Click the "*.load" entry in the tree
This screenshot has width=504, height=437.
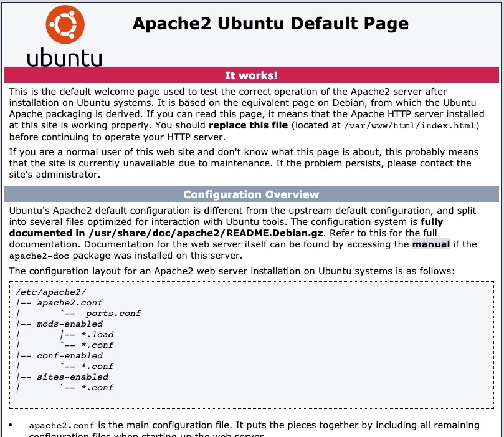coord(97,334)
